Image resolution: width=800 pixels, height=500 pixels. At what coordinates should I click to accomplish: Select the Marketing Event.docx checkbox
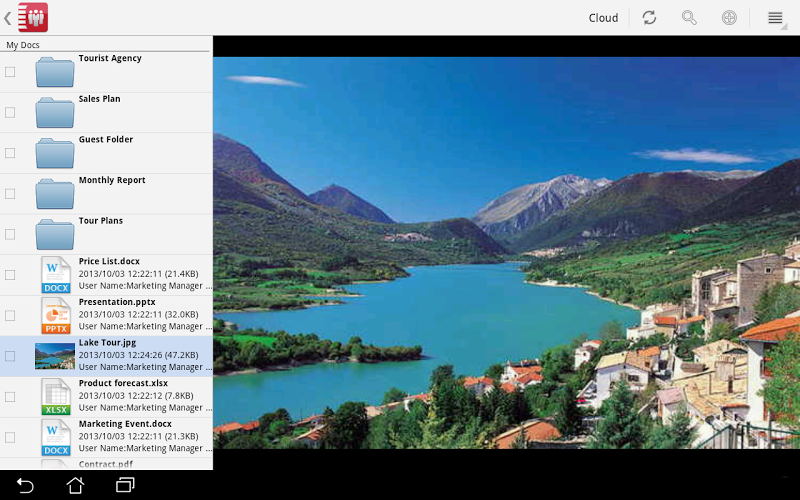click(x=10, y=437)
